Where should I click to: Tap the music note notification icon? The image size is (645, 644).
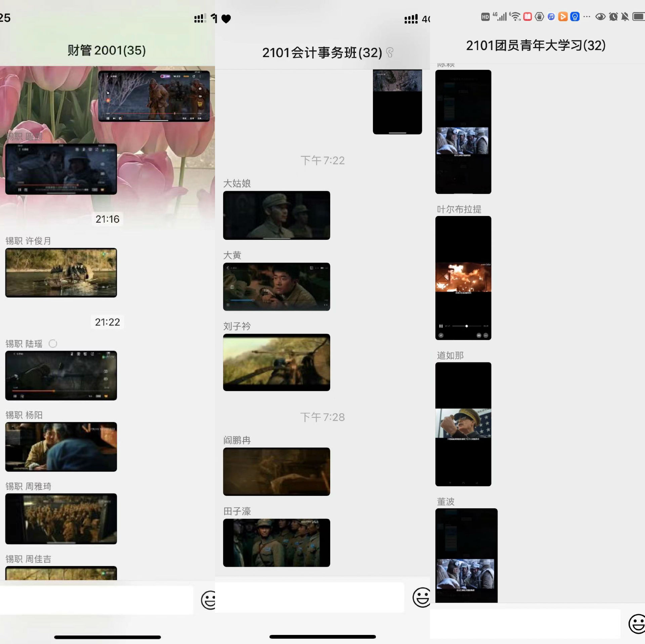(551, 16)
